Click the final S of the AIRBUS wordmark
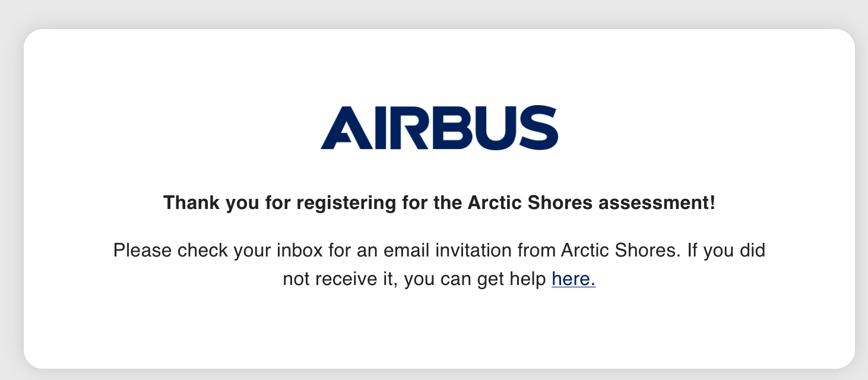Screen dimensions: 868x380 (537, 127)
